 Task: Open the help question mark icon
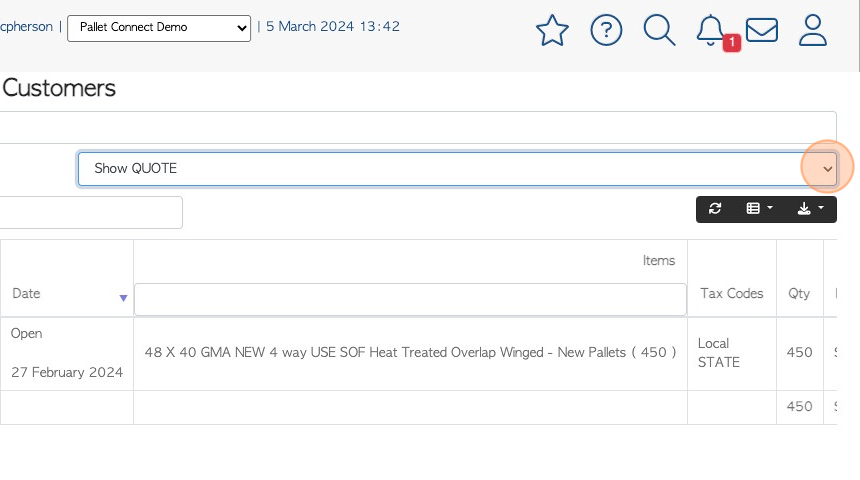(606, 30)
